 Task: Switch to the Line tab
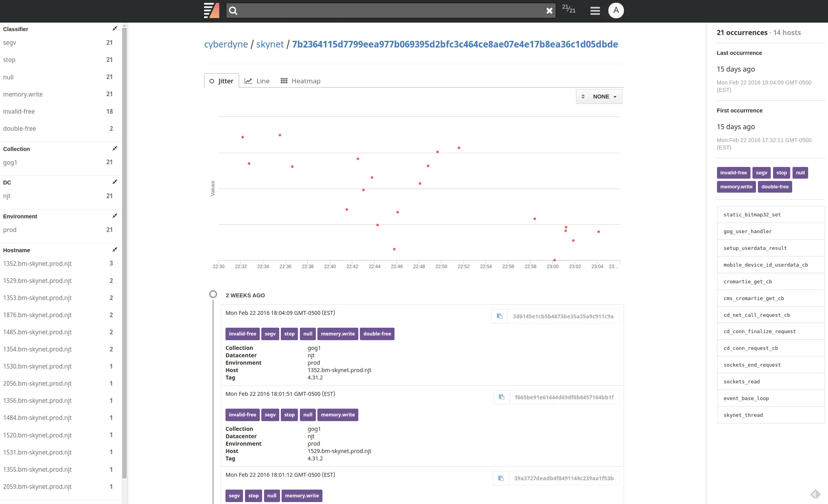click(x=257, y=81)
